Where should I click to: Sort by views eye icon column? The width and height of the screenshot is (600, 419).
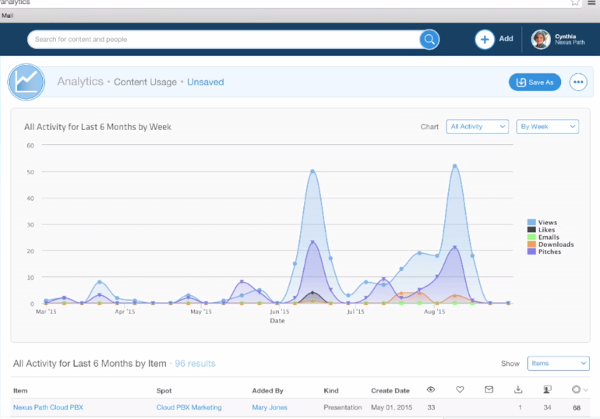(x=431, y=389)
